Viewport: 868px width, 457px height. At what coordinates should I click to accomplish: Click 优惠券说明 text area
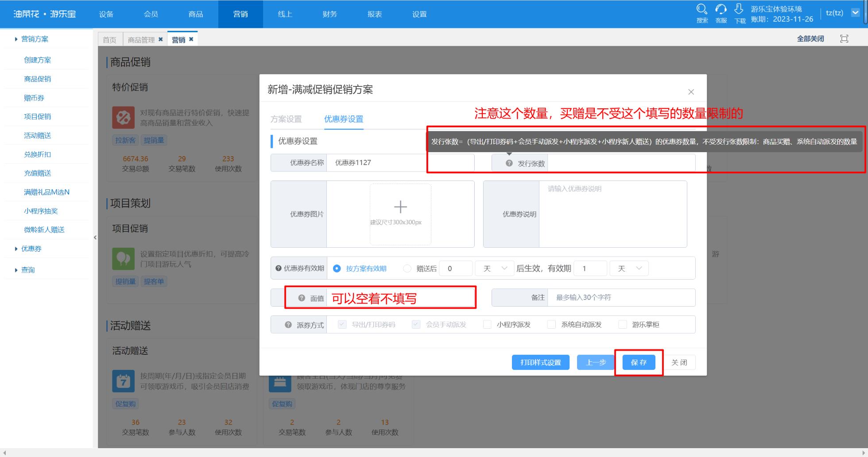coord(613,214)
